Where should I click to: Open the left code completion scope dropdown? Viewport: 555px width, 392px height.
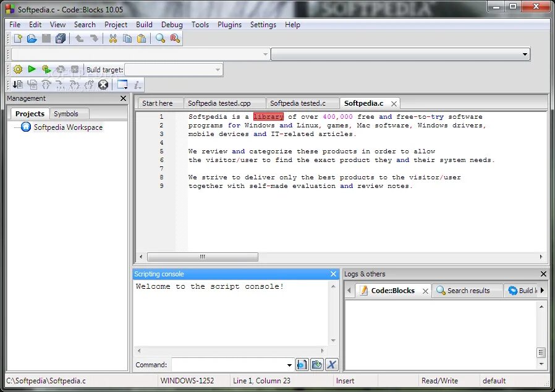click(266, 54)
